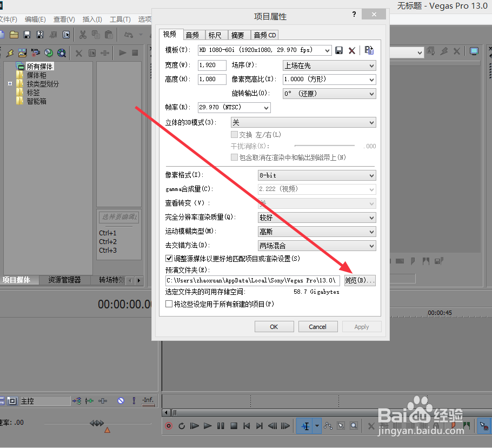
Task: Click the Extract Audio from CD icon
Action: [49, 52]
